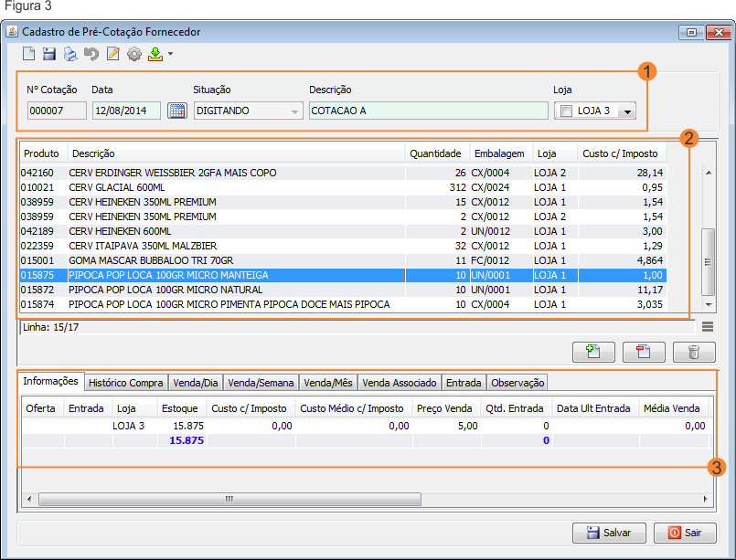Show the Observação tab
Screen dimensions: 736x560
pyautogui.click(x=517, y=383)
